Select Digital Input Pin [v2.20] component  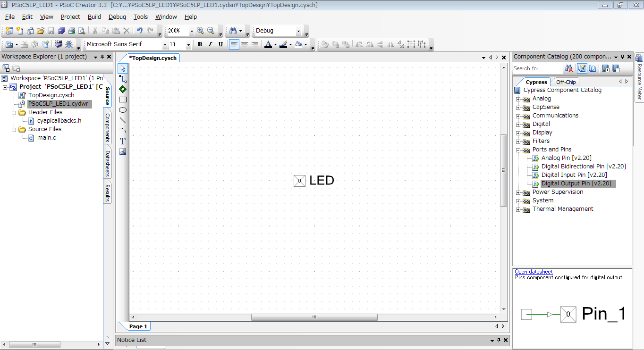(x=574, y=175)
